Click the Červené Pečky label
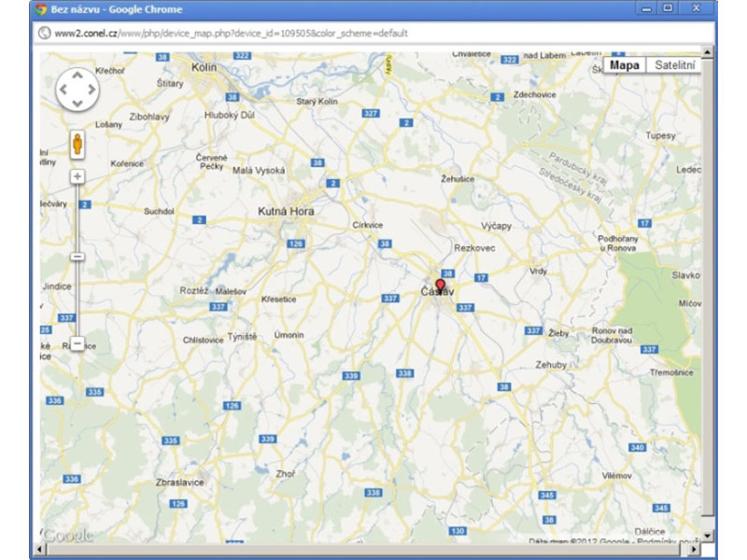Screen dimensions: 747x560 click(212, 161)
